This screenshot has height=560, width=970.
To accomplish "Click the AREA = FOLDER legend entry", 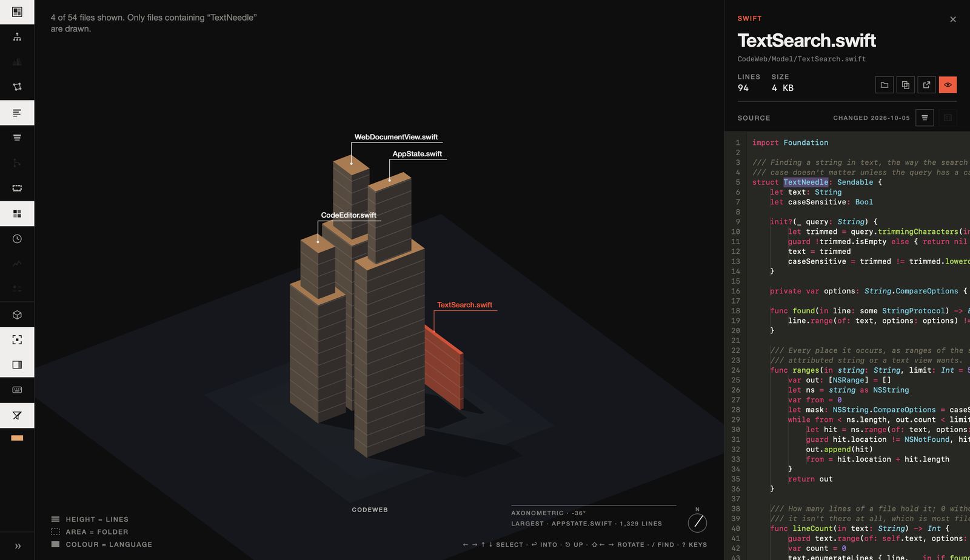I will tap(90, 532).
